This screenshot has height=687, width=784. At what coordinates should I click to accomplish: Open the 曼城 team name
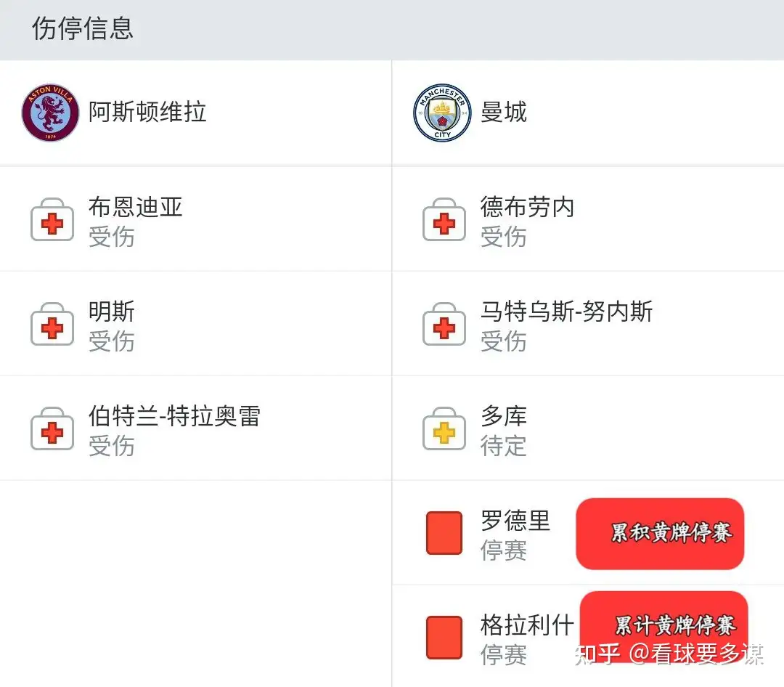(503, 112)
